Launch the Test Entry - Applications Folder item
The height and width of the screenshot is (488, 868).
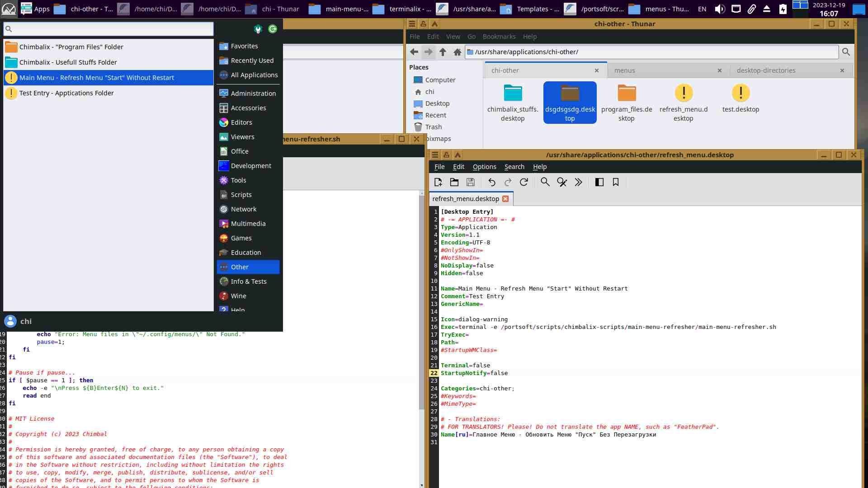(x=66, y=93)
